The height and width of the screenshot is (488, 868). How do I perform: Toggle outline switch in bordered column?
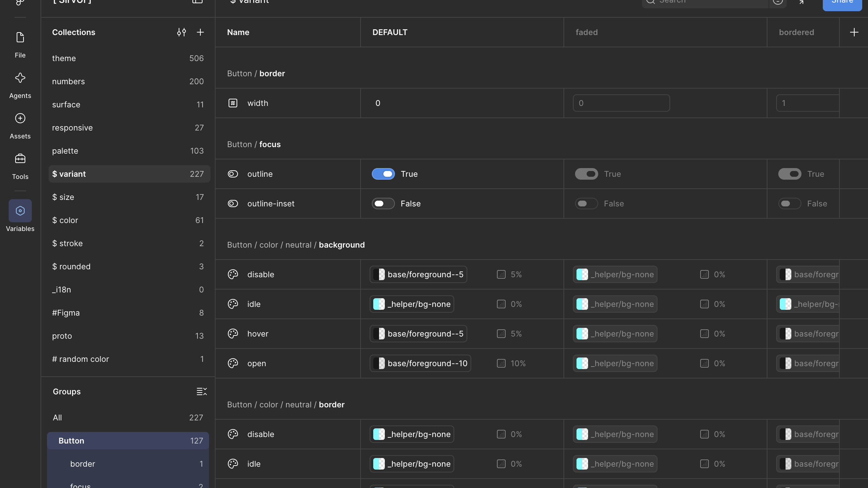(790, 174)
